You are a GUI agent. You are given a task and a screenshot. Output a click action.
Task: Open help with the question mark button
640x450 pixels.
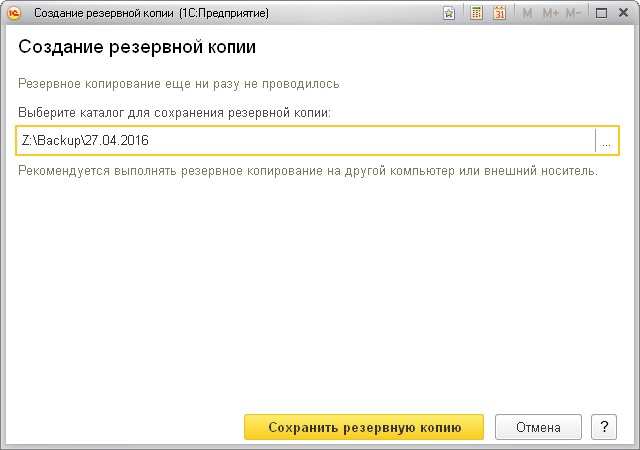pyautogui.click(x=603, y=427)
